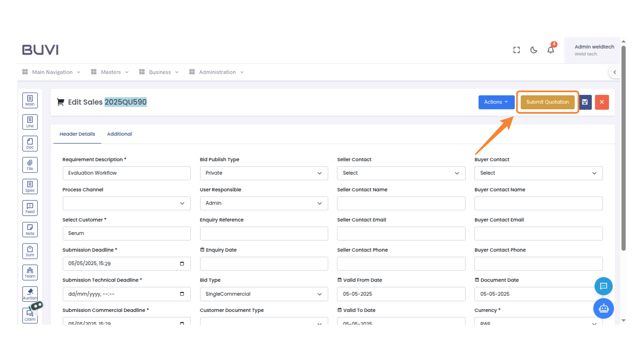Open the Bid Publish Type dropdown
This screenshot has height=362, width=644.
point(264,173)
